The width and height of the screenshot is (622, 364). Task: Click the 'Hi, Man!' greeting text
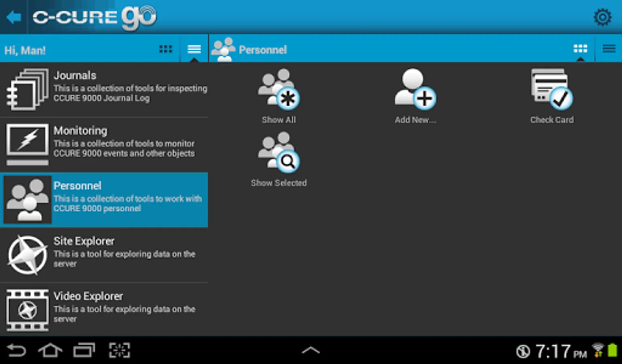(x=25, y=51)
